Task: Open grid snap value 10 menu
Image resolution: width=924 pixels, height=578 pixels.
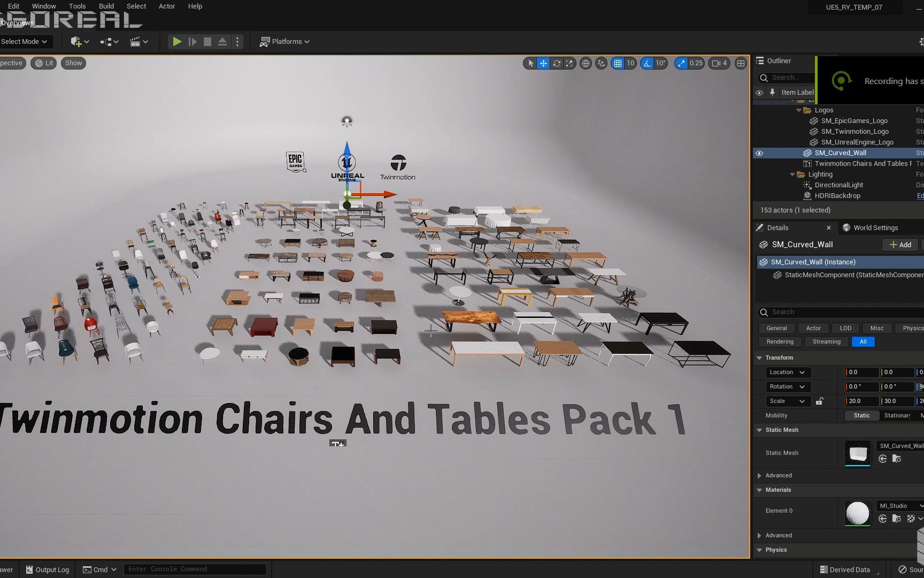Action: pos(630,63)
